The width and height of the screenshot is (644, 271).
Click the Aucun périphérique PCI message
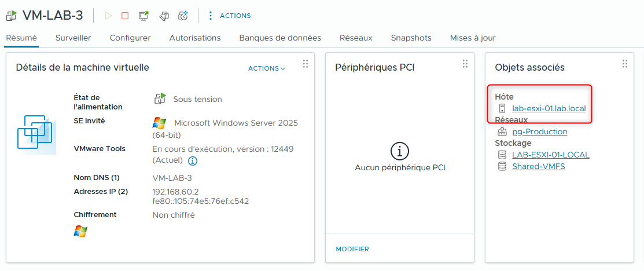click(x=400, y=168)
